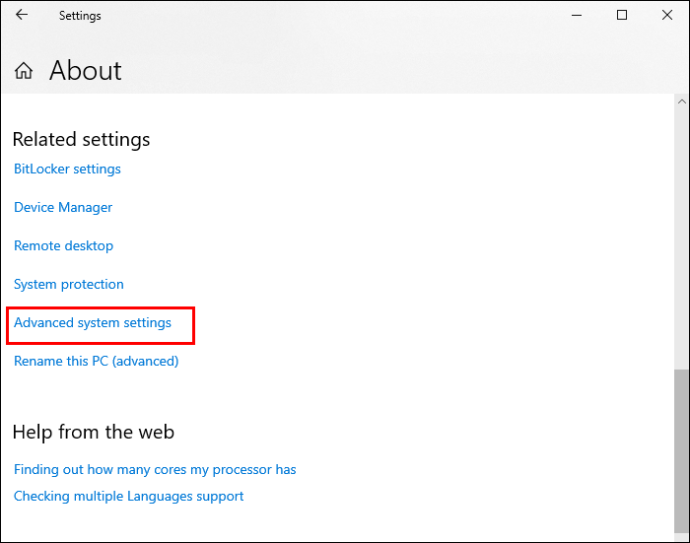Open Advanced system settings link
Viewport: 690px width, 543px height.
point(92,323)
